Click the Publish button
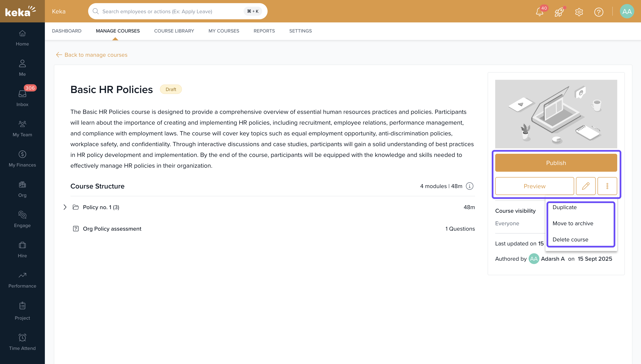 (x=556, y=163)
